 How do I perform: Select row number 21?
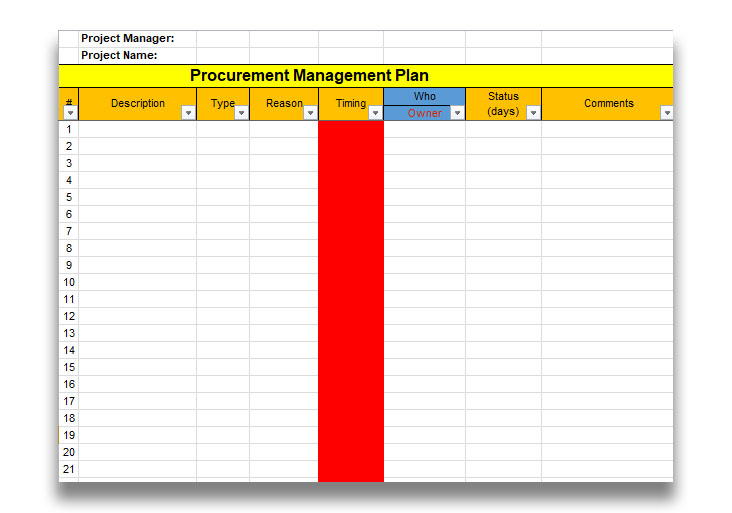click(x=69, y=469)
